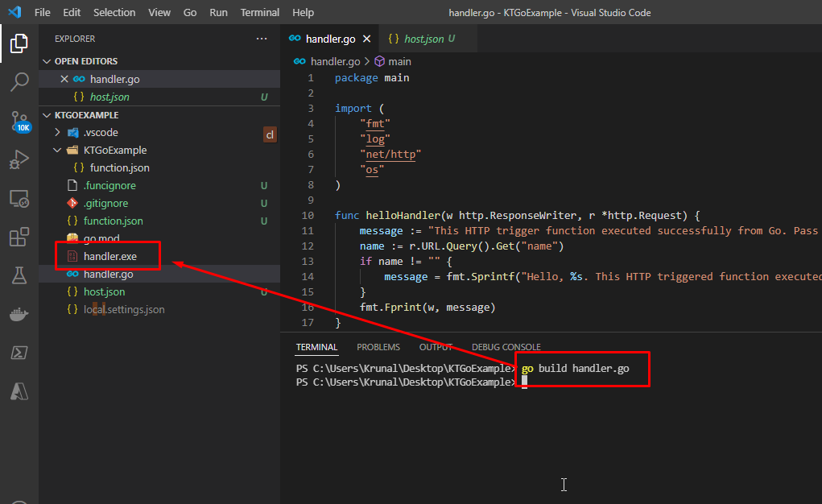The height and width of the screenshot is (504, 822).
Task: Open the Search view icon
Action: (19, 82)
